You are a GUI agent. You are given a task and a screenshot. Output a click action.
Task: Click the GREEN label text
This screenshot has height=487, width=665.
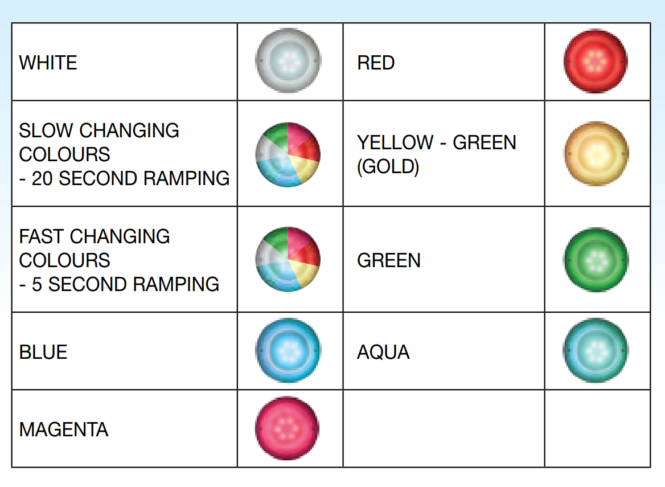[x=389, y=260]
